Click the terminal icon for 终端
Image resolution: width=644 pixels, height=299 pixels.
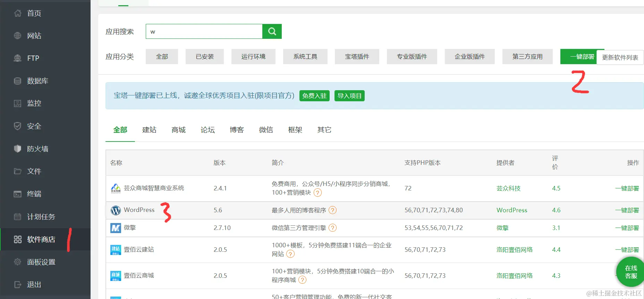pos(18,194)
